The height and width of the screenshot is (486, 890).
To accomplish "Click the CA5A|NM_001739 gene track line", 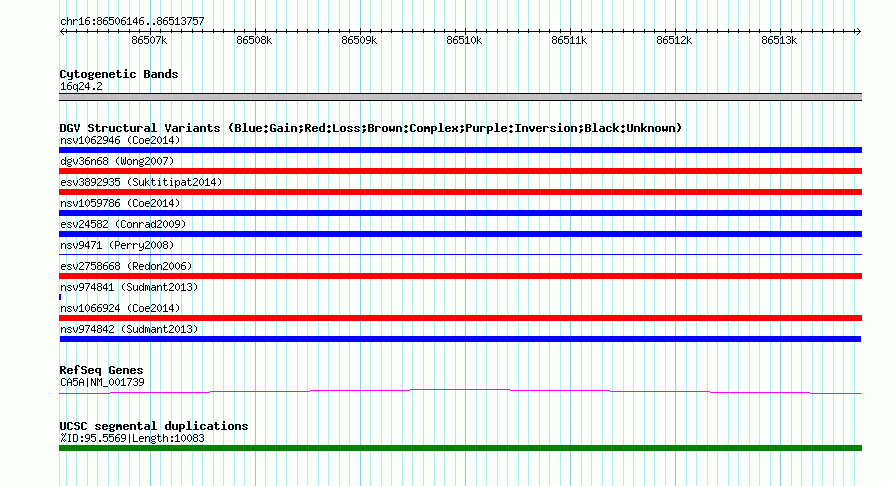I will click(460, 391).
